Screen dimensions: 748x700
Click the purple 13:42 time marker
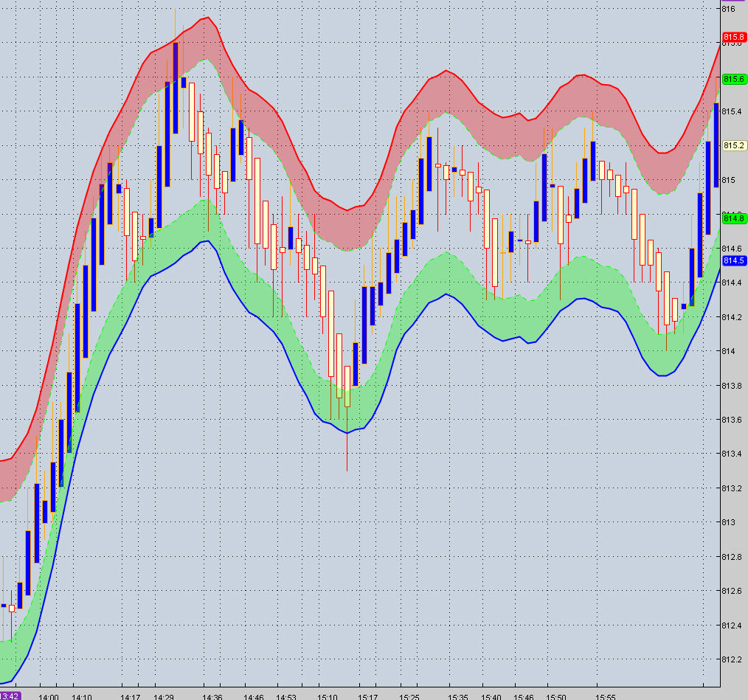pos(10,696)
